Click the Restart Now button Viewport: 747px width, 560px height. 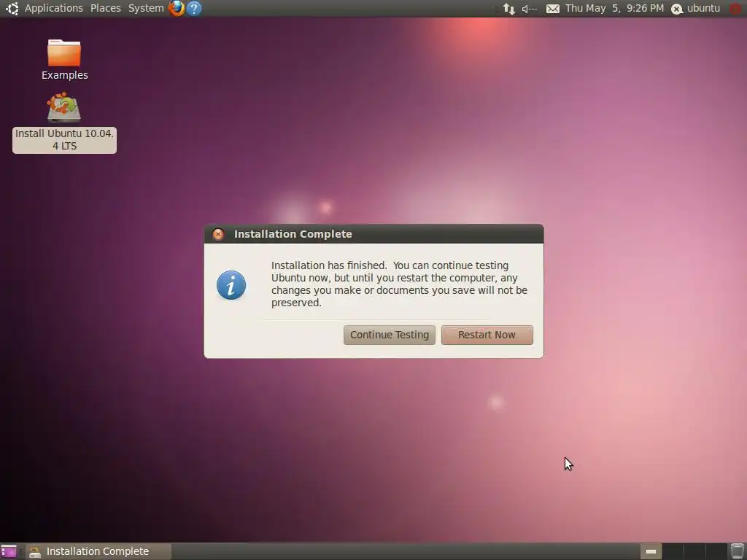pyautogui.click(x=487, y=335)
